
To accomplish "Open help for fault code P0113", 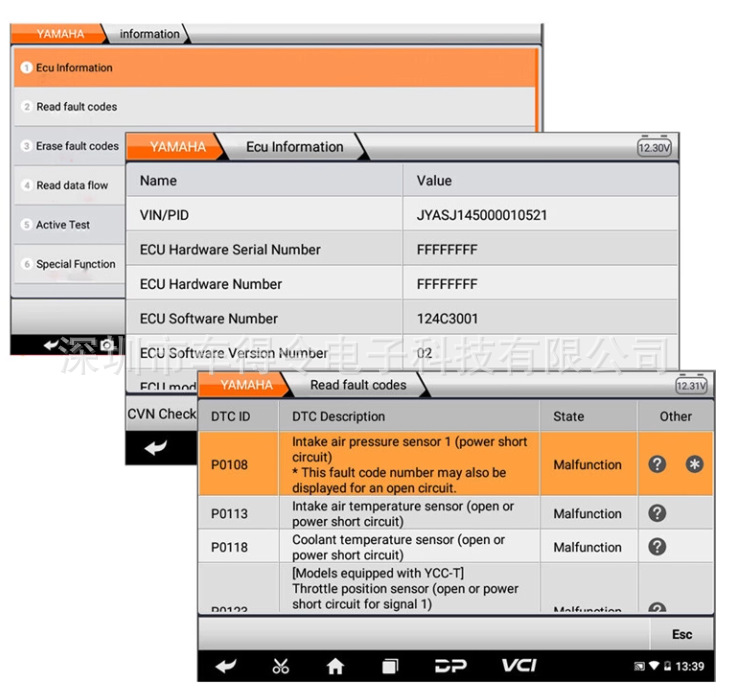I will tap(657, 513).
